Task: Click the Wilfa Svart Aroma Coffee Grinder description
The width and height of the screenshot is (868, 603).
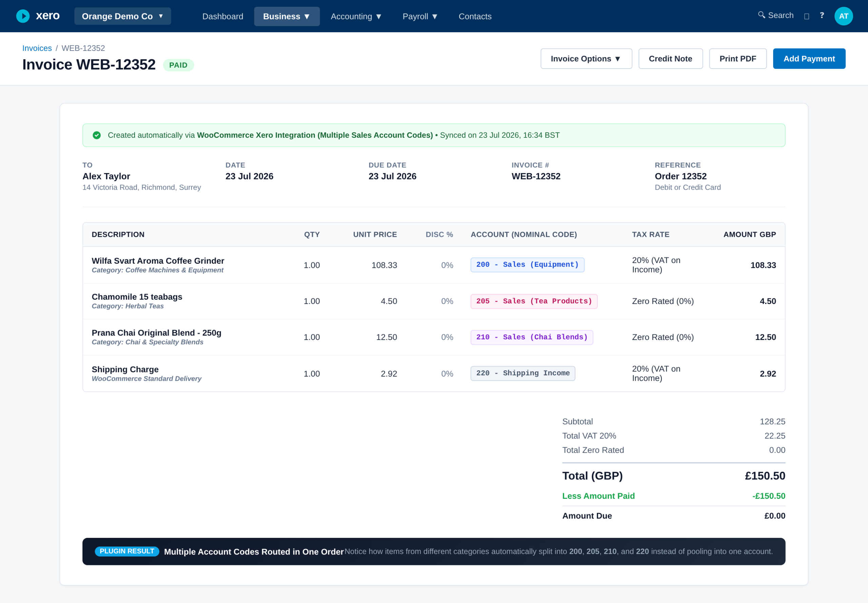Action: pyautogui.click(x=158, y=261)
